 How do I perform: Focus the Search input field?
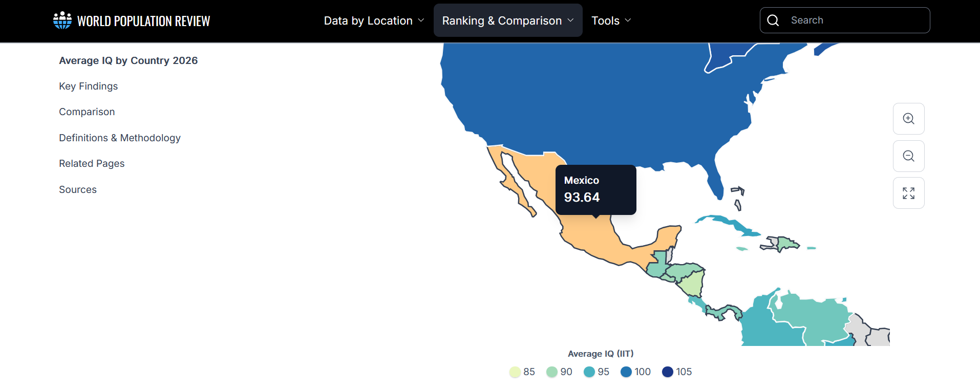845,20
